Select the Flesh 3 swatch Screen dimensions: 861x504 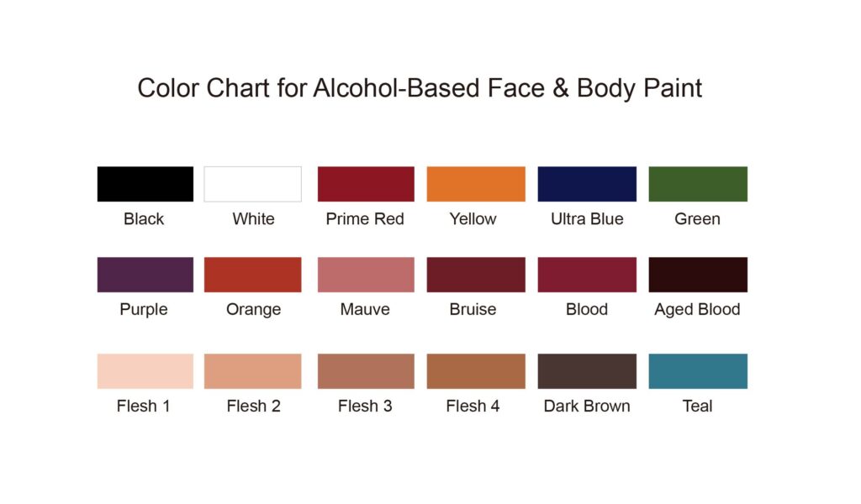[366, 371]
